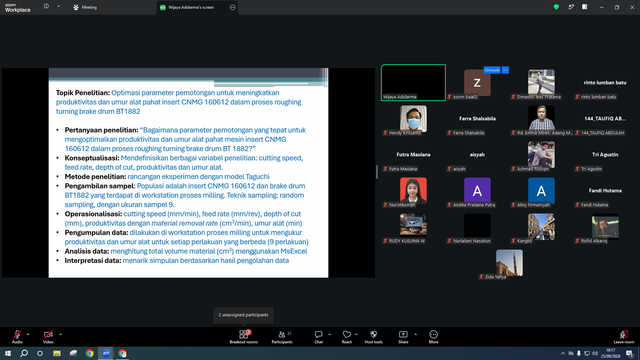
Task: Open meeting info icon near Zoom Workplace
Action: click(x=46, y=7)
